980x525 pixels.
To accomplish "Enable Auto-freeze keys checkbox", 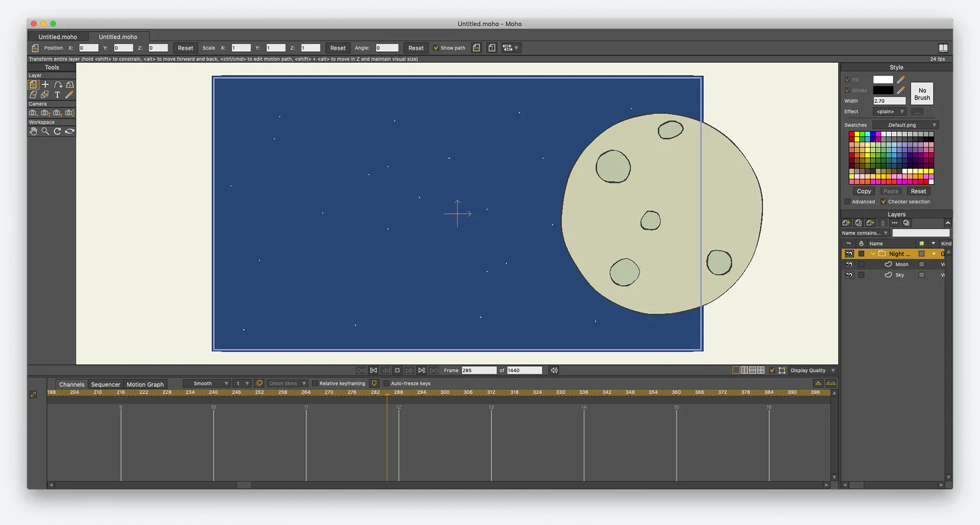I will point(386,384).
